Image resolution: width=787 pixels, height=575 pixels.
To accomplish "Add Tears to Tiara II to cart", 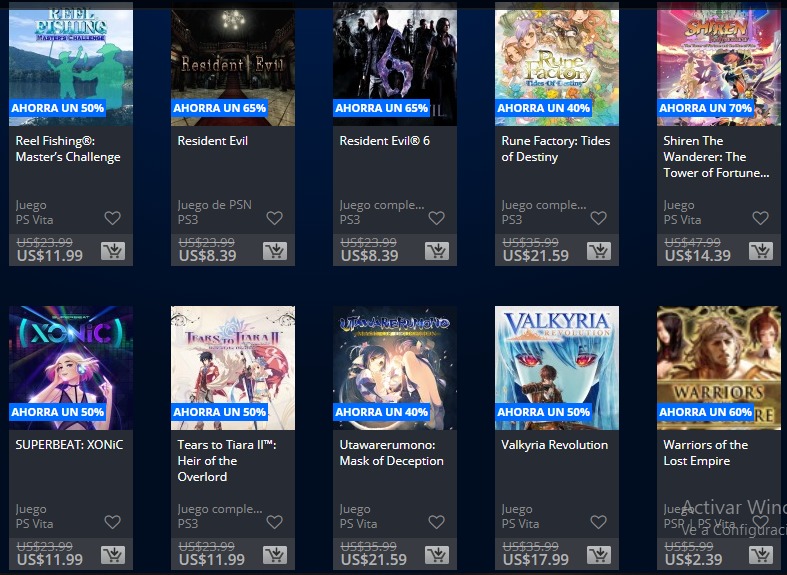I will click(275, 555).
